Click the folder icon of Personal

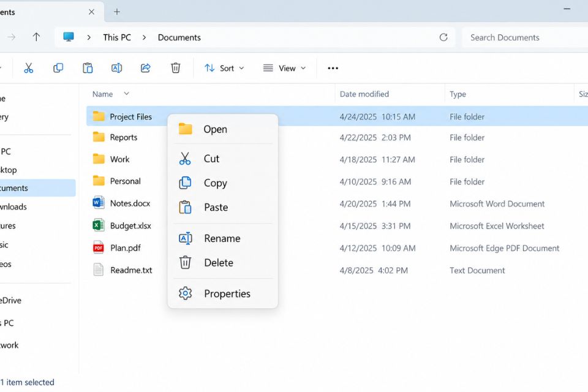(x=99, y=181)
